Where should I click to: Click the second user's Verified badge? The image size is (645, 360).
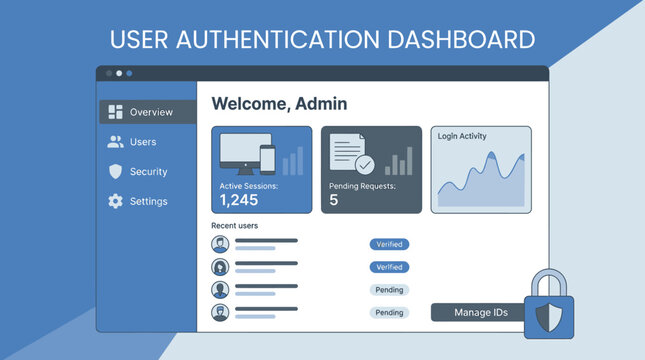(389, 267)
